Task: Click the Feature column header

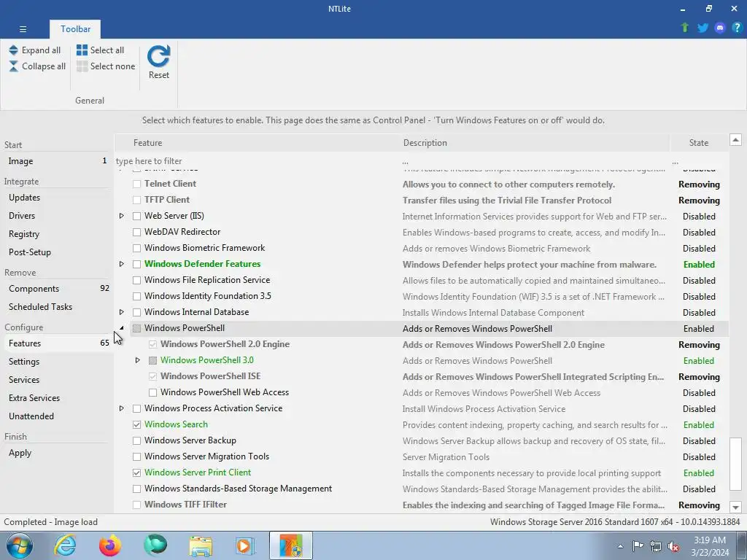Action: tap(258, 143)
